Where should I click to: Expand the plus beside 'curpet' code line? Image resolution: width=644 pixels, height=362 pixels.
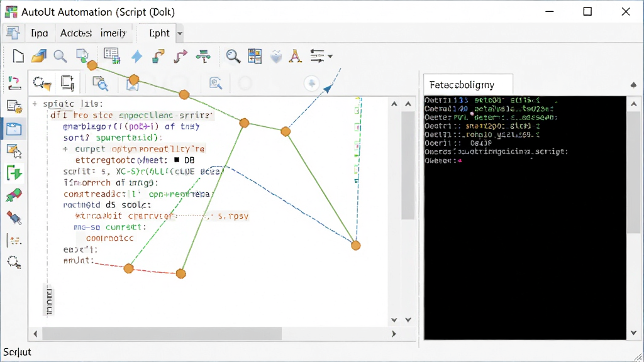[x=65, y=149]
